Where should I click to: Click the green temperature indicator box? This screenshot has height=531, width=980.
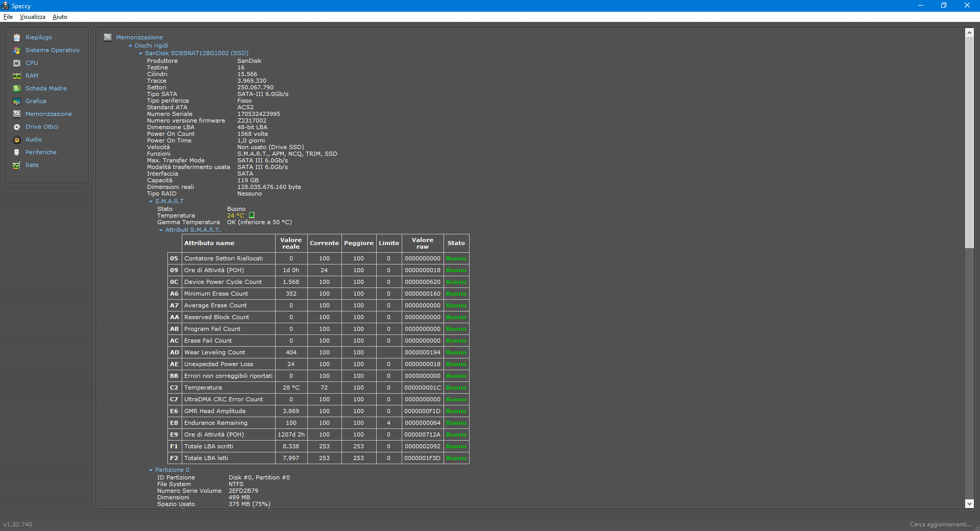pyautogui.click(x=252, y=215)
